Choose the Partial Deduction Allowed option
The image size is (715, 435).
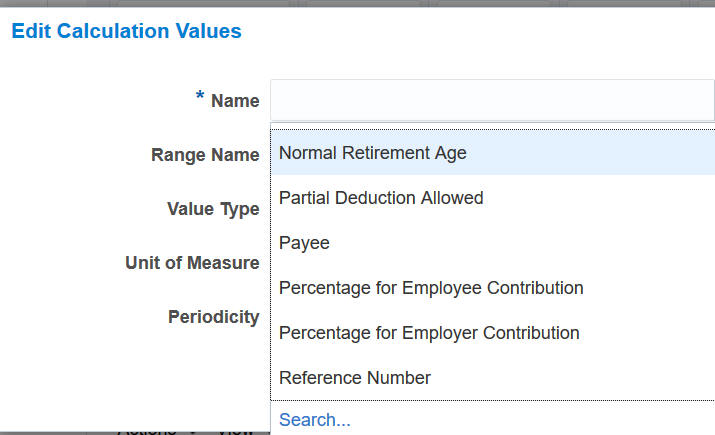click(x=381, y=198)
